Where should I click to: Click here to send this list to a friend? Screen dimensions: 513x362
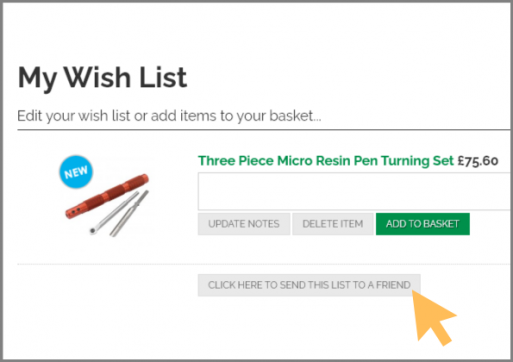pyautogui.click(x=309, y=285)
